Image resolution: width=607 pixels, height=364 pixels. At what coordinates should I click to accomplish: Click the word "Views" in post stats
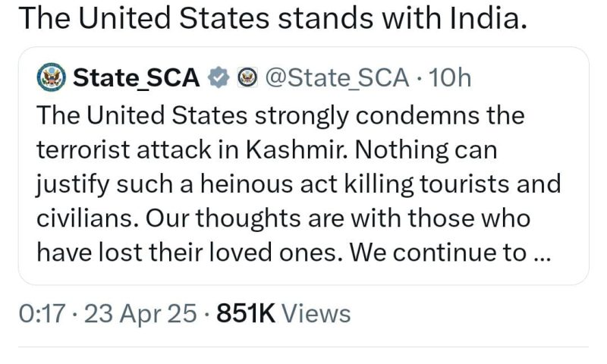pos(316,313)
